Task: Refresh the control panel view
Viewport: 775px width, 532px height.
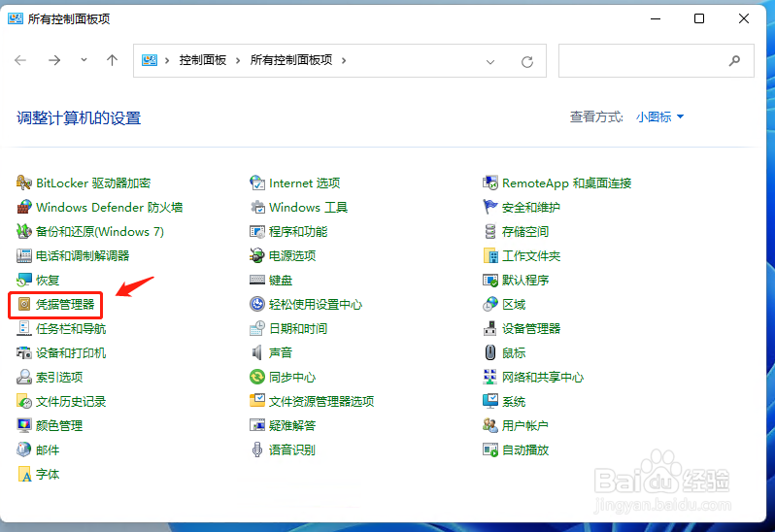Action: tap(527, 62)
